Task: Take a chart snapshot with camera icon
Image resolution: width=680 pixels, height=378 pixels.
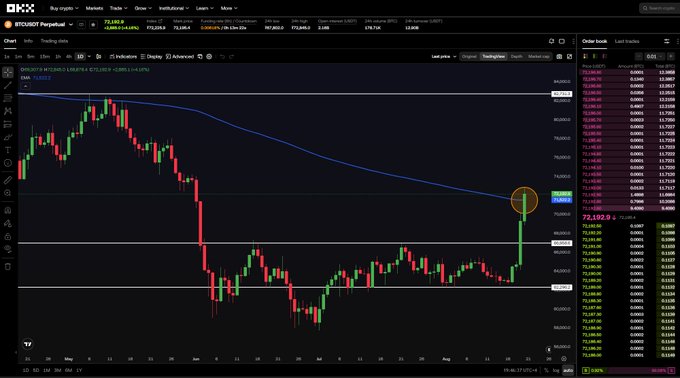Action: pyautogui.click(x=559, y=56)
